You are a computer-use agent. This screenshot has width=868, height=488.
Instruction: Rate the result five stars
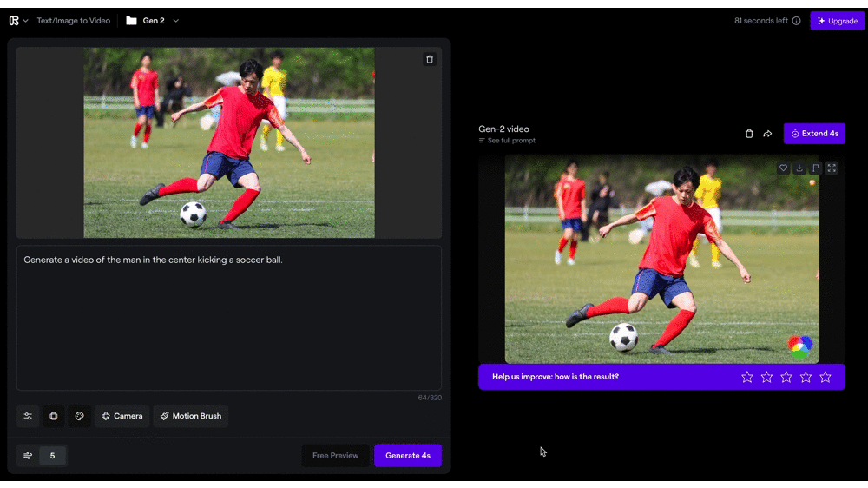pyautogui.click(x=825, y=377)
